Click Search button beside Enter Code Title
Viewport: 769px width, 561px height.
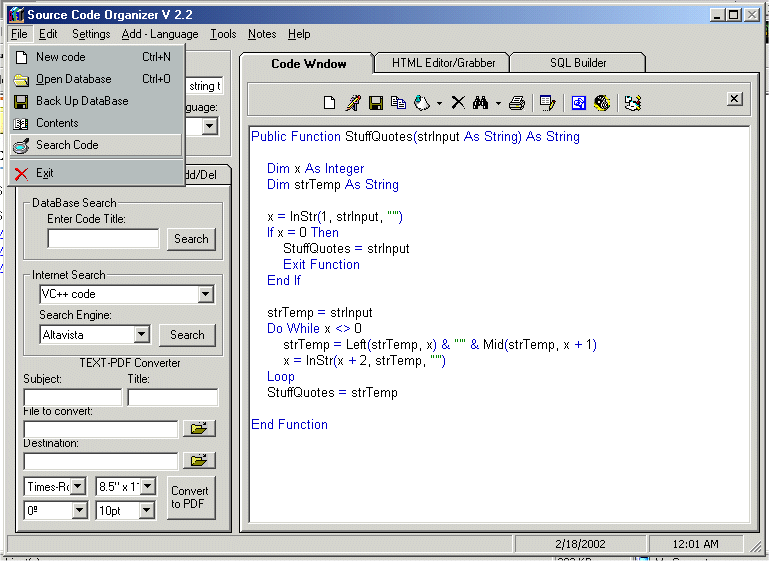pyautogui.click(x=191, y=239)
